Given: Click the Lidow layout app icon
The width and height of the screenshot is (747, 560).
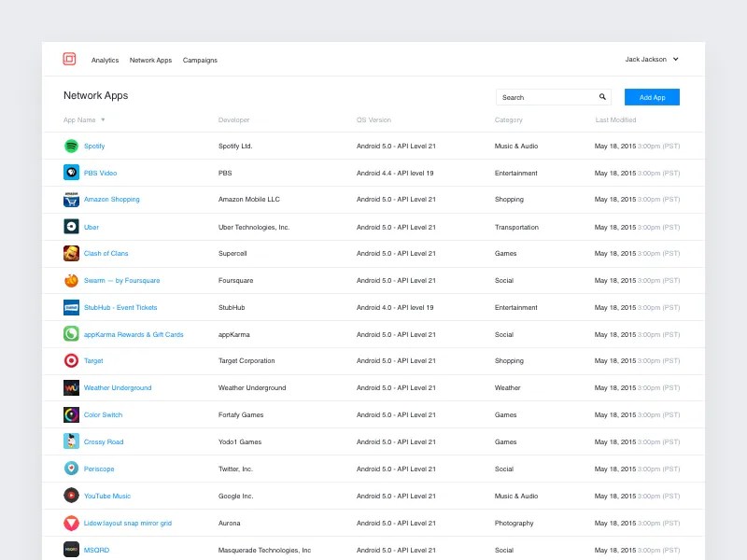Looking at the screenshot, I should (x=72, y=523).
